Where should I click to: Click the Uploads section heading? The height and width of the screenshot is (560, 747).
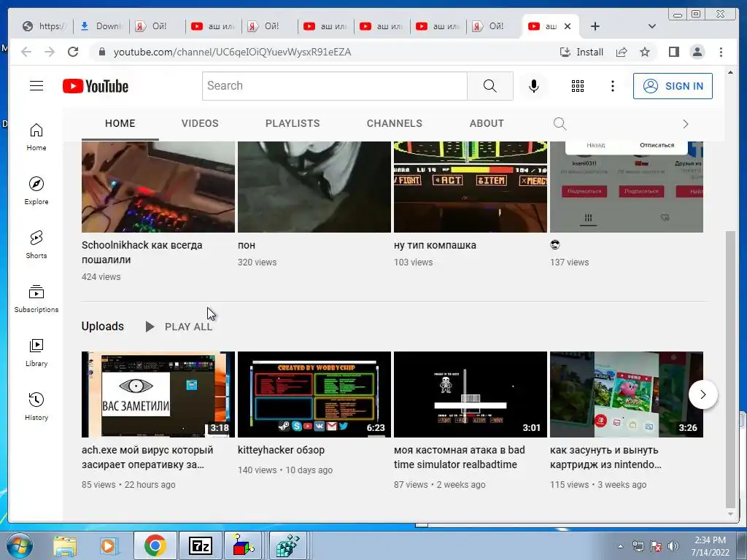[x=102, y=326]
